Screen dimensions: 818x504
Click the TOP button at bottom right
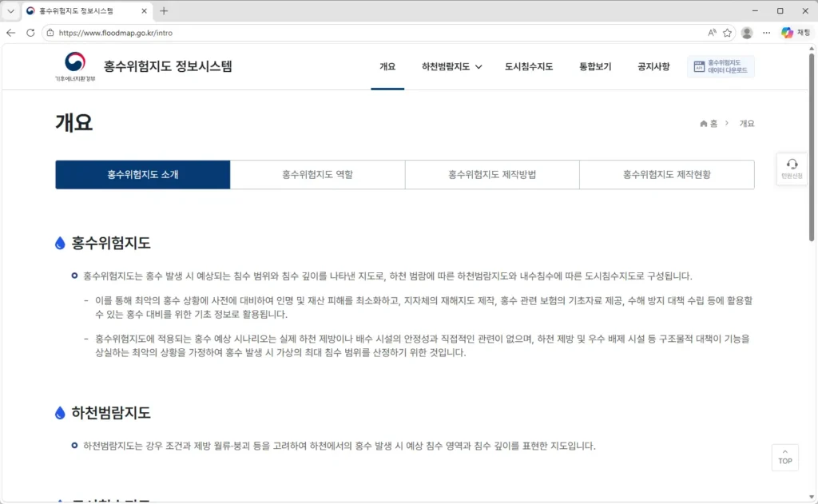point(784,458)
